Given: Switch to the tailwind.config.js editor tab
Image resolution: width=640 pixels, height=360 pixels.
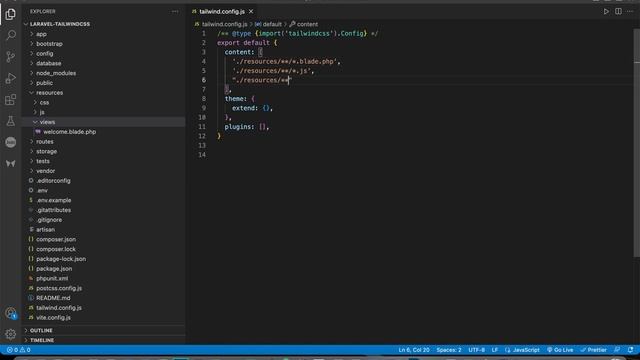Looking at the screenshot, I should pos(222,11).
